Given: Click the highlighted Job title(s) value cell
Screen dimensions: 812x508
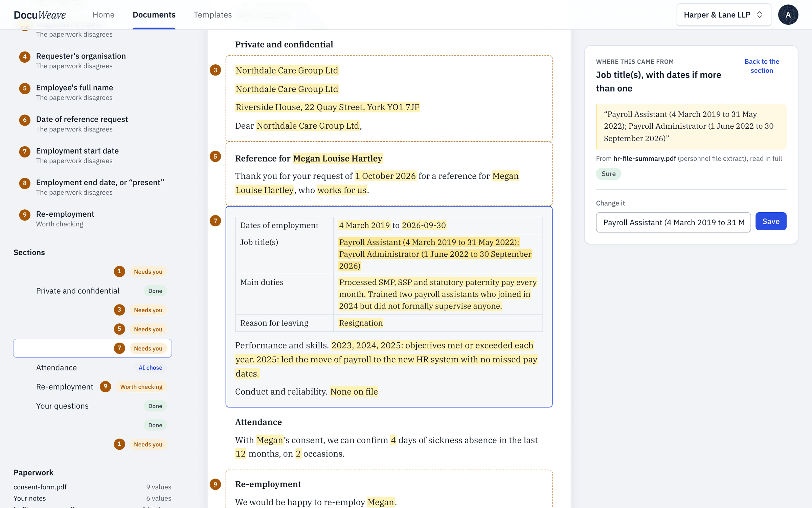Looking at the screenshot, I should coord(435,254).
